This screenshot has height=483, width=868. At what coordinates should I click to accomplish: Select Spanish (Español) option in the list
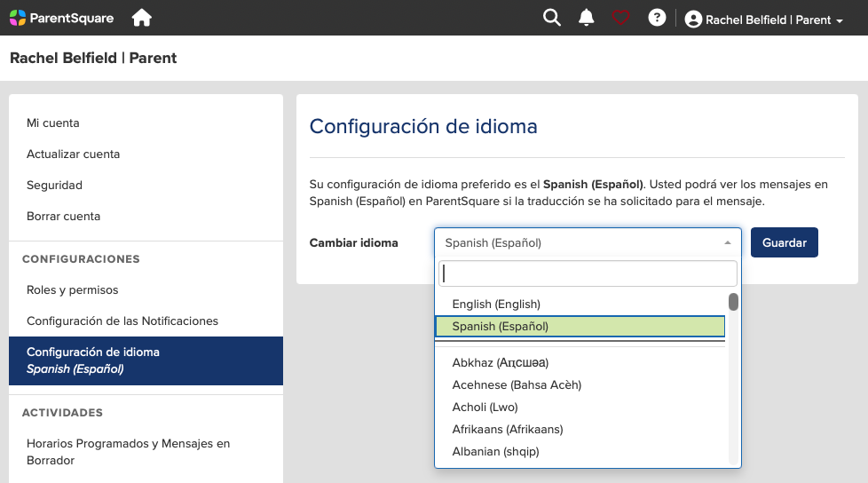coord(580,326)
